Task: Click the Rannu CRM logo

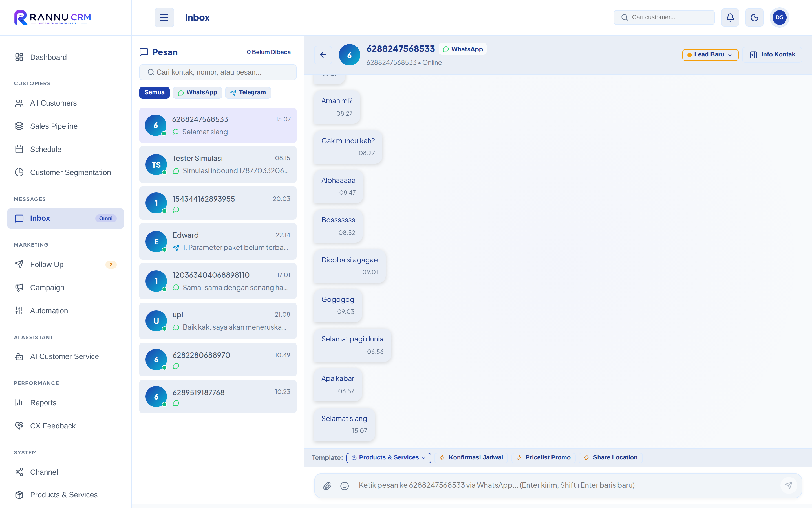Action: (x=53, y=17)
